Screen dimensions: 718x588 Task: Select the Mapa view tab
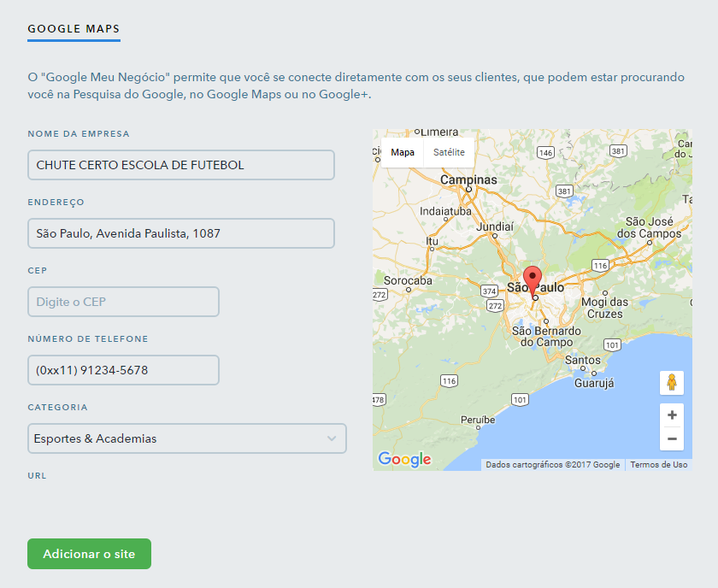tap(403, 152)
